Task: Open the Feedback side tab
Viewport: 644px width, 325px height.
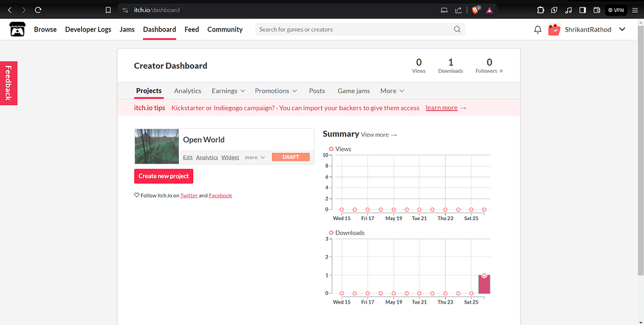Action: click(x=9, y=83)
